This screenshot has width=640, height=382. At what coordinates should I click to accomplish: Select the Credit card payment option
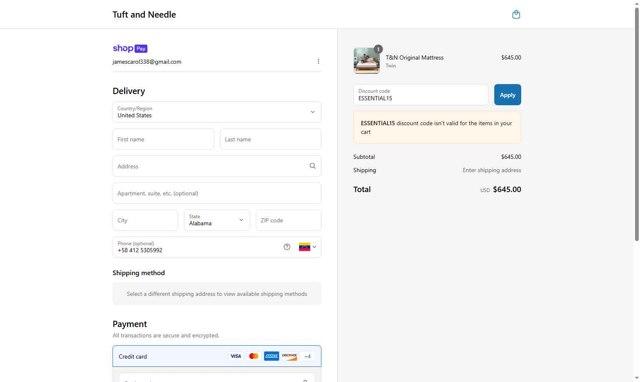[x=217, y=356]
